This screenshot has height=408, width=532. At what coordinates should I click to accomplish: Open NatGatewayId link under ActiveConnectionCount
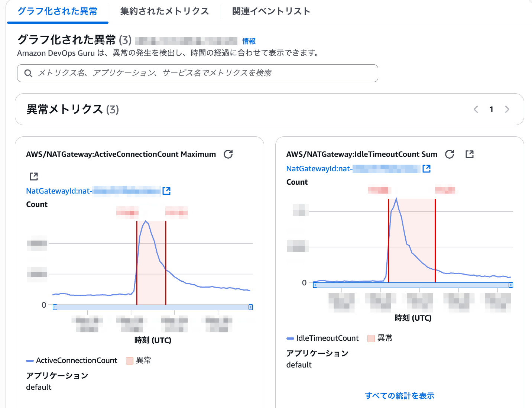tap(93, 191)
